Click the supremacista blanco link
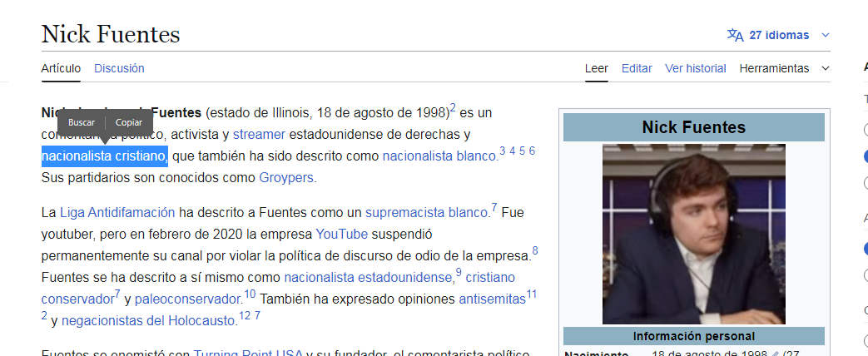 426,212
